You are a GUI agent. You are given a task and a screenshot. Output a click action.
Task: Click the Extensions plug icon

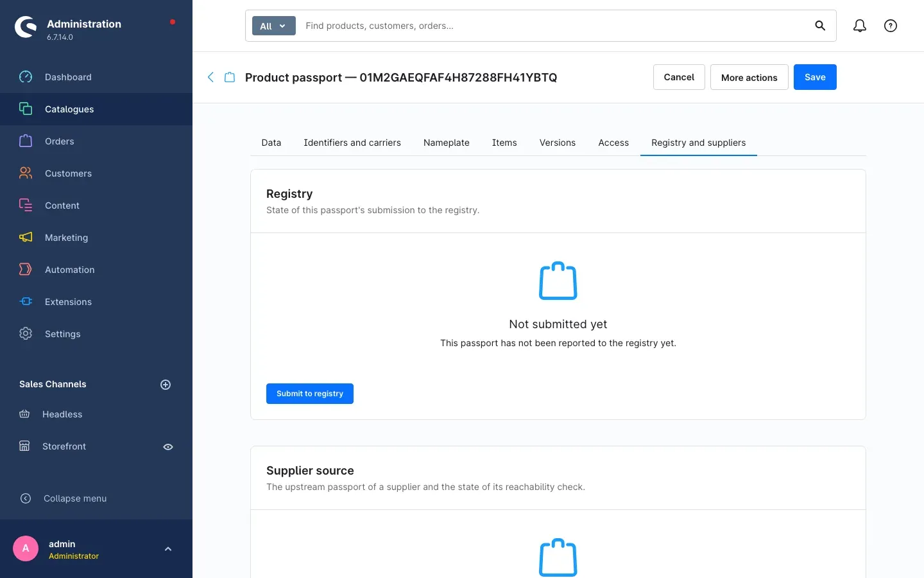(x=26, y=302)
